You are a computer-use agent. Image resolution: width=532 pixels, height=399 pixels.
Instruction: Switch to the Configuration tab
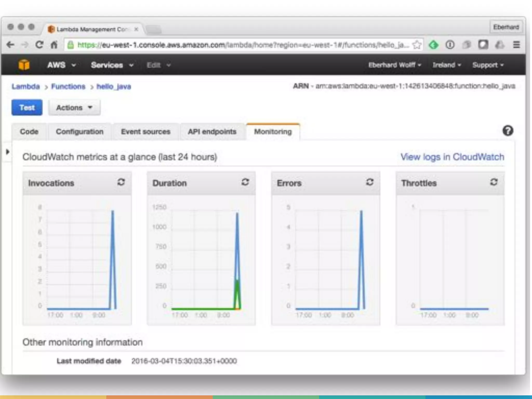[x=79, y=132]
